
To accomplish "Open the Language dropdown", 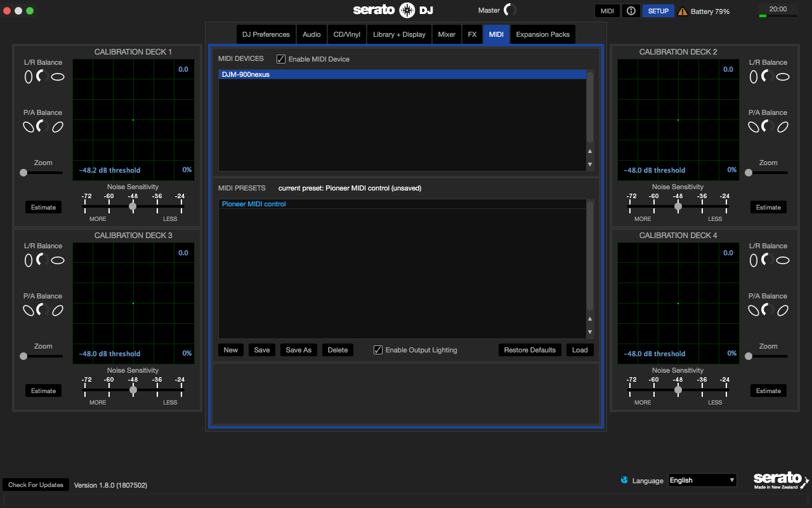I will click(x=702, y=480).
